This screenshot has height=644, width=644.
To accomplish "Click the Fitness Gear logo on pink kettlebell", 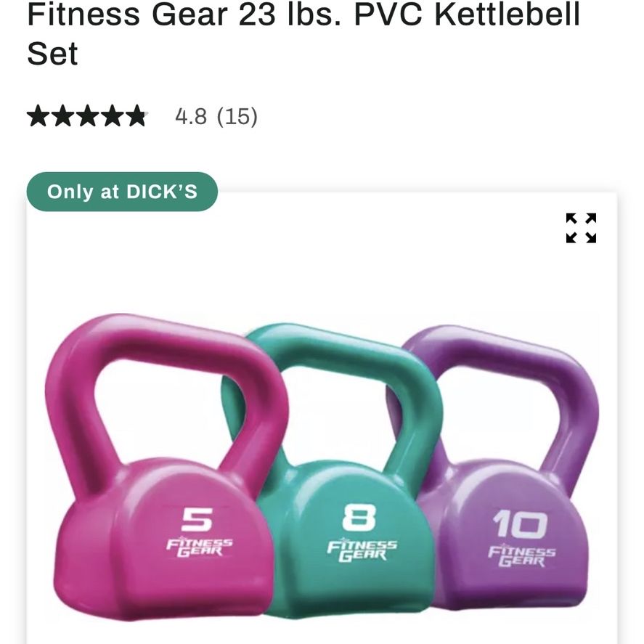I will (x=199, y=547).
